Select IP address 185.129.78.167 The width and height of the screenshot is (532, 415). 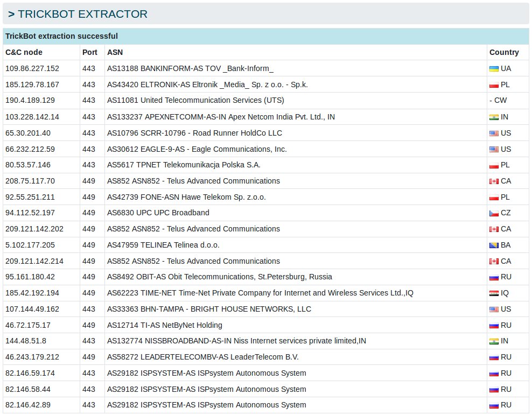point(32,85)
